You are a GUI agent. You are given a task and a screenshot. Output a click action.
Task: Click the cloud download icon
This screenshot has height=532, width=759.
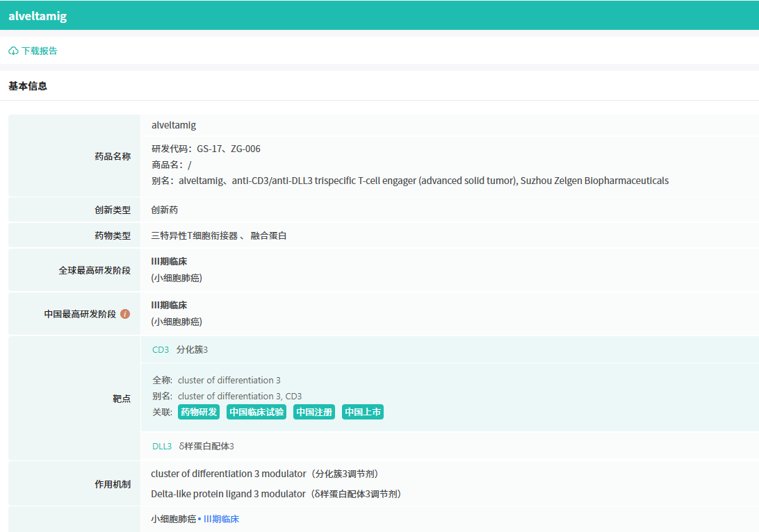click(x=13, y=51)
